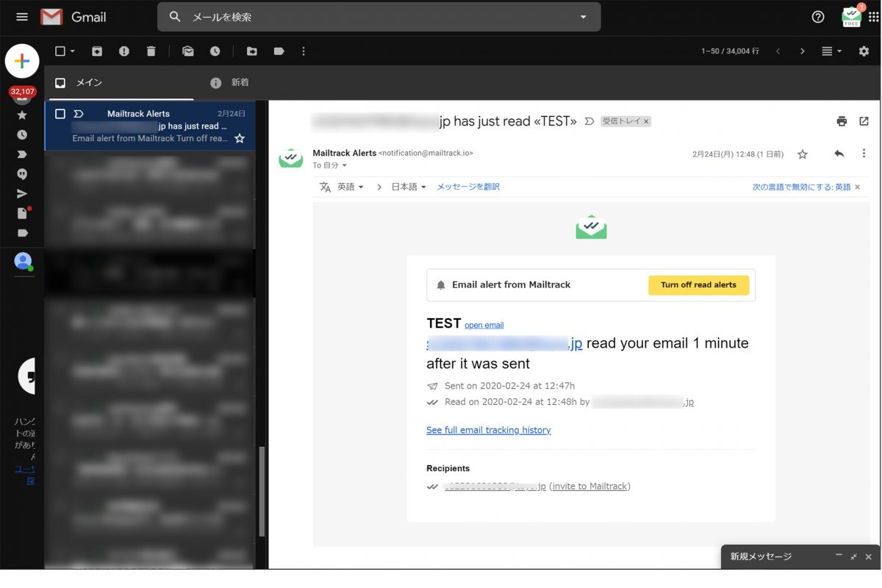882x588 pixels.
Task: Move to folder with the folder arrow icon
Action: click(252, 51)
